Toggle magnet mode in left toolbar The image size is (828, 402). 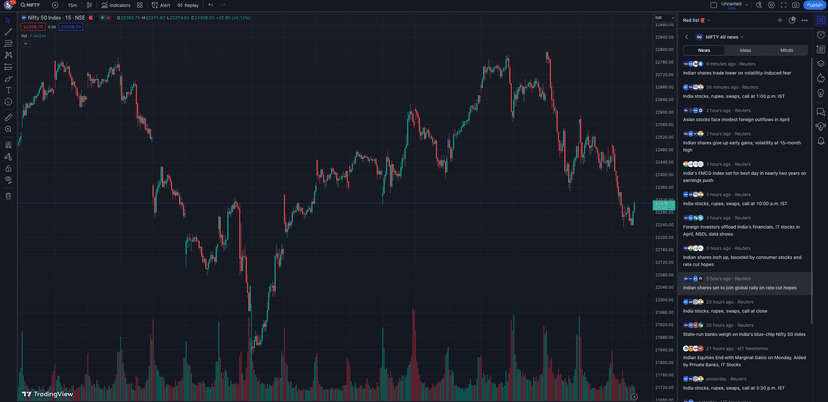[8, 145]
